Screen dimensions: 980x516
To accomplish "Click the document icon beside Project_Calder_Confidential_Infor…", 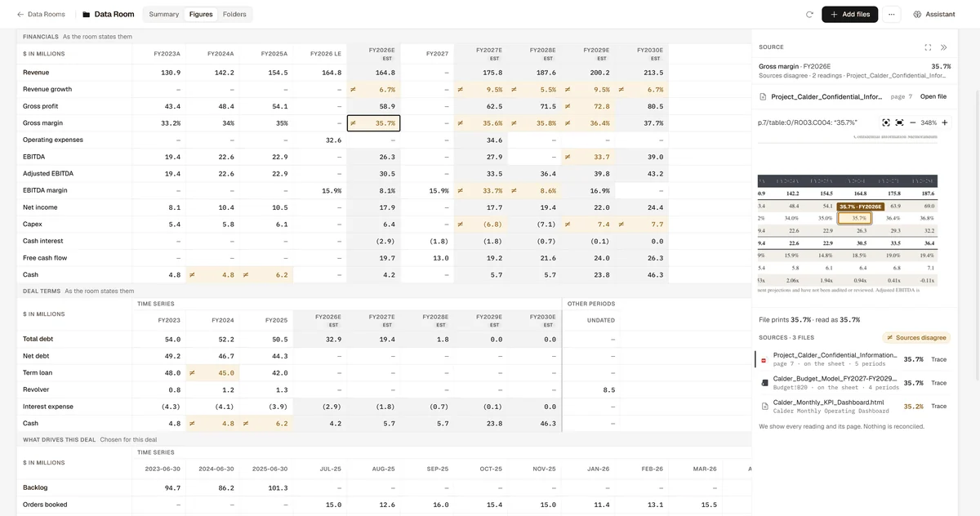I will [x=763, y=96].
